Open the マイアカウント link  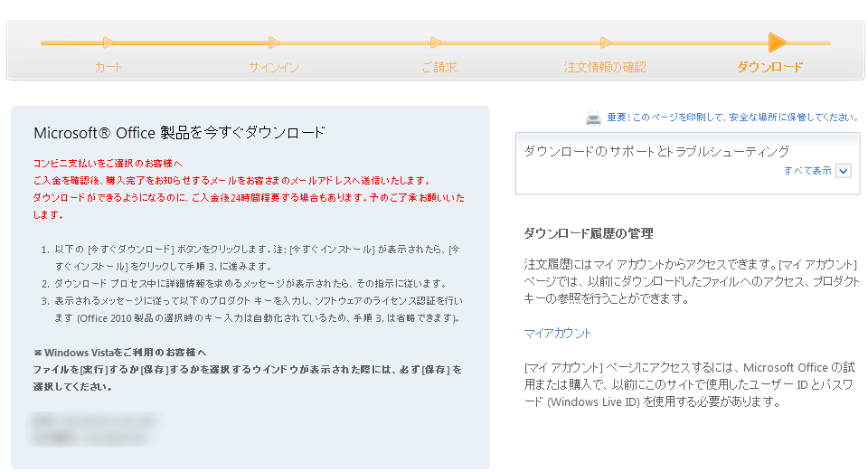coord(558,334)
